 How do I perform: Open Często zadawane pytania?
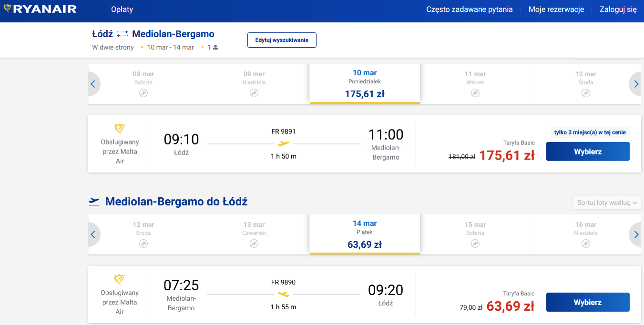tap(469, 10)
